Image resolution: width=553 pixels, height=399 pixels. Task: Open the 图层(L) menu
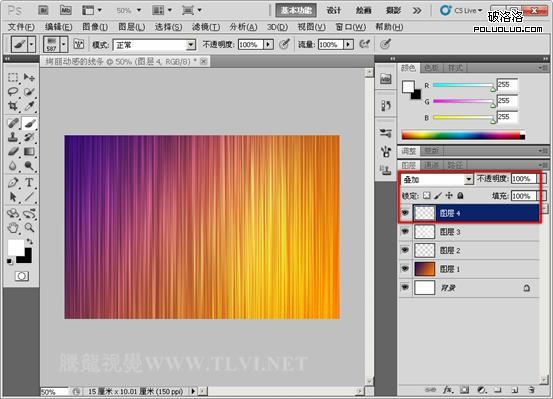(132, 27)
